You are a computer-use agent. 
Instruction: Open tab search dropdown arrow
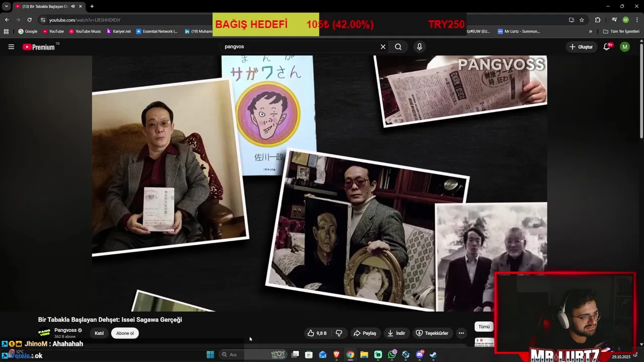click(6, 7)
